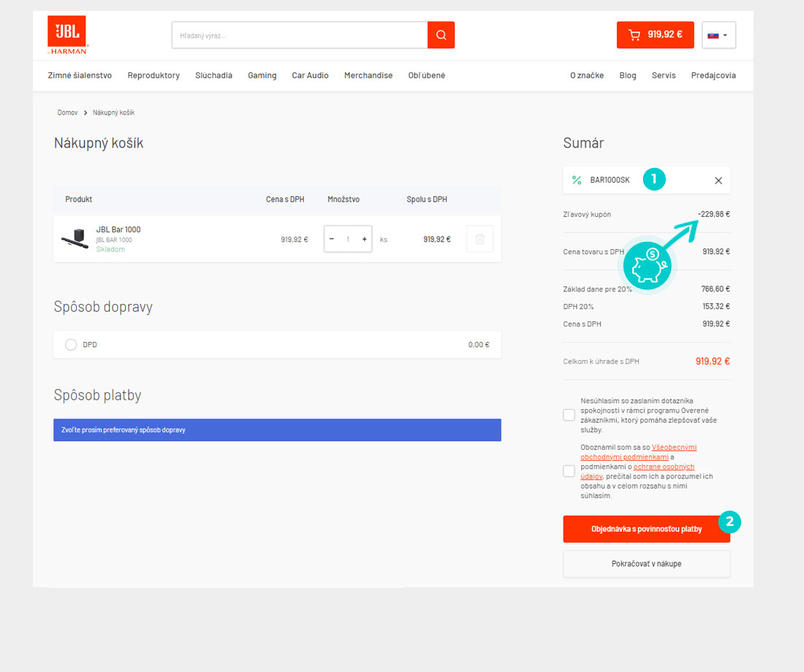The width and height of the screenshot is (804, 672).
Task: Click the red total 919,92 € amount
Action: [713, 362]
